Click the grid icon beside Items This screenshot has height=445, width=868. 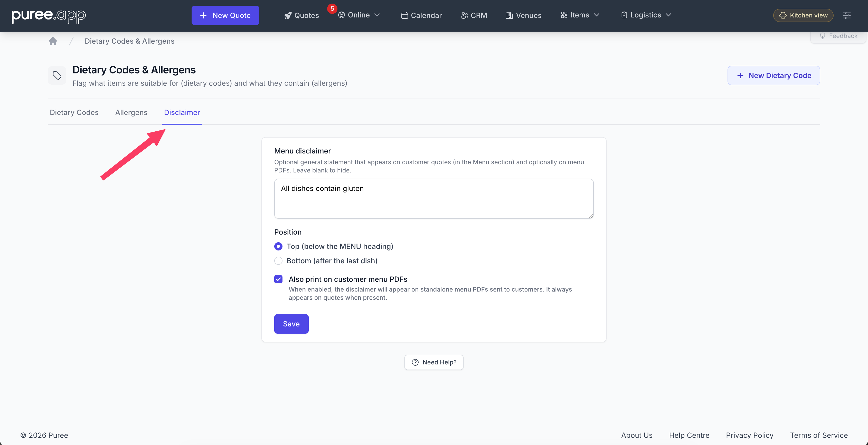click(x=564, y=15)
